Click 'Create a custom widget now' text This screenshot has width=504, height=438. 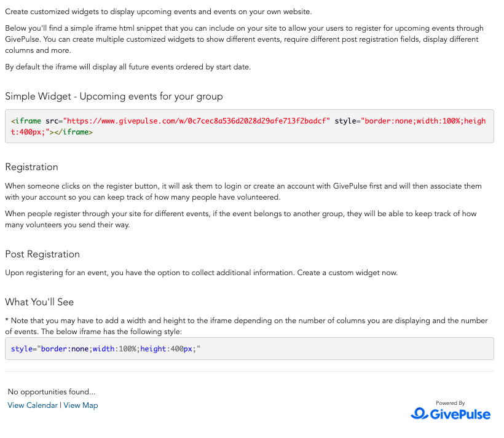point(347,273)
